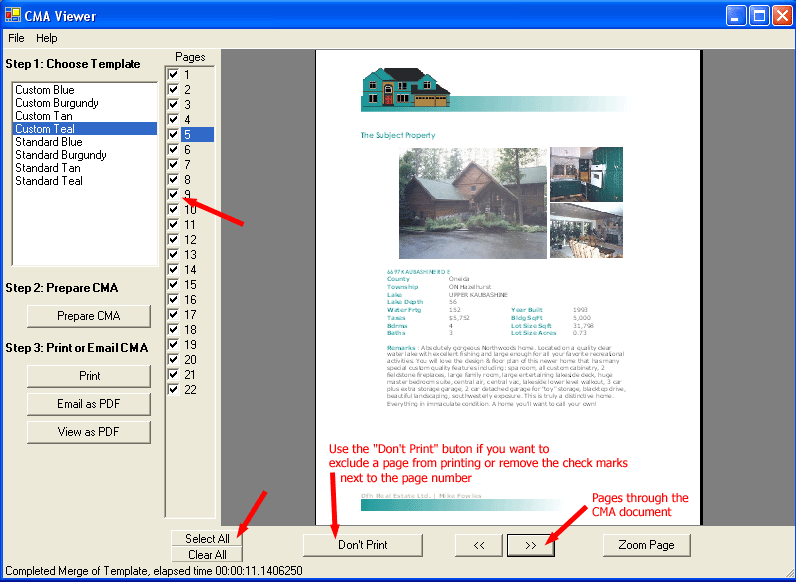This screenshot has width=796, height=582.
Task: Select Standard Teal in template list
Action: [49, 181]
